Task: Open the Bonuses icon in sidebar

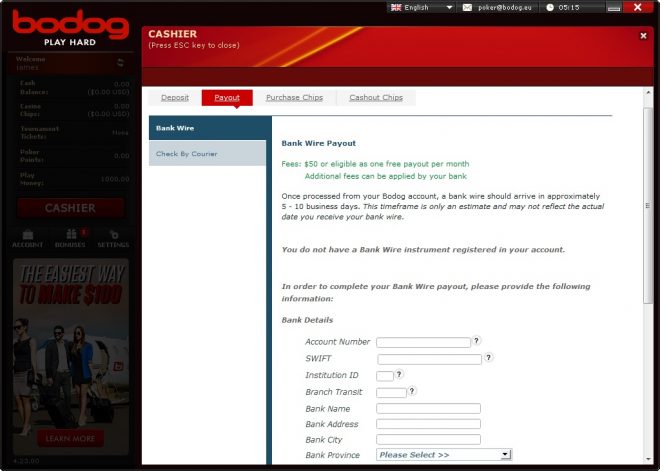Action: (70, 238)
